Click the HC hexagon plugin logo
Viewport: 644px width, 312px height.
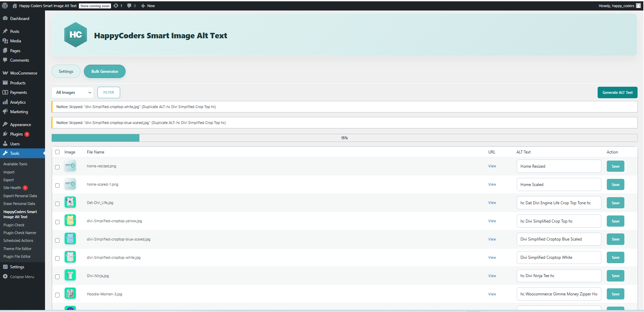(75, 35)
